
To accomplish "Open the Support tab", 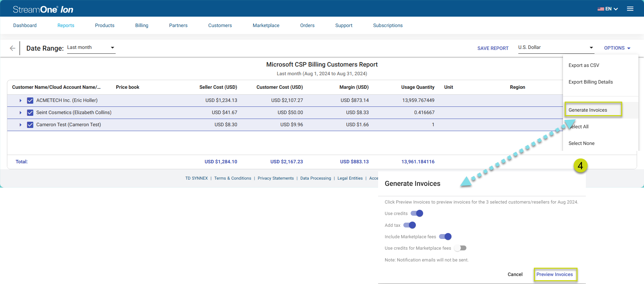I will (344, 25).
